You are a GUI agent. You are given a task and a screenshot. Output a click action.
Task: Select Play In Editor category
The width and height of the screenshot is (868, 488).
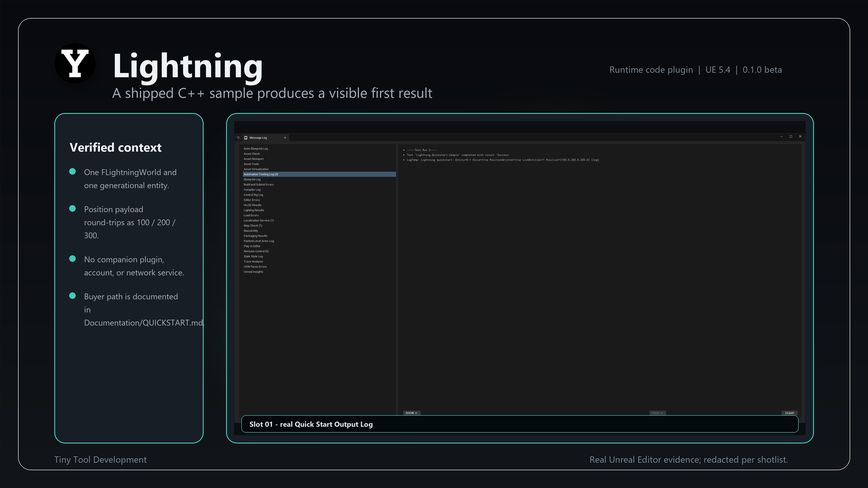(319, 246)
